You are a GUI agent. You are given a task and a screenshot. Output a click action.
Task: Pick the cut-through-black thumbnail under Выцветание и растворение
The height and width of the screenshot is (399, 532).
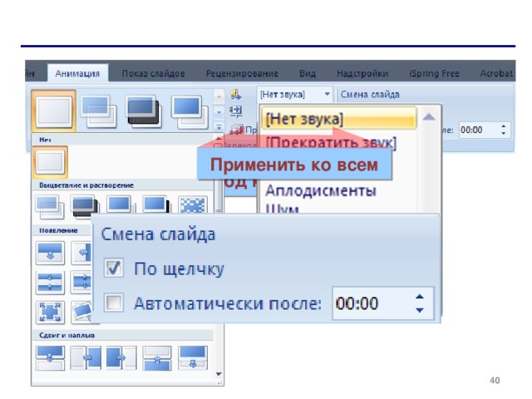pos(156,204)
